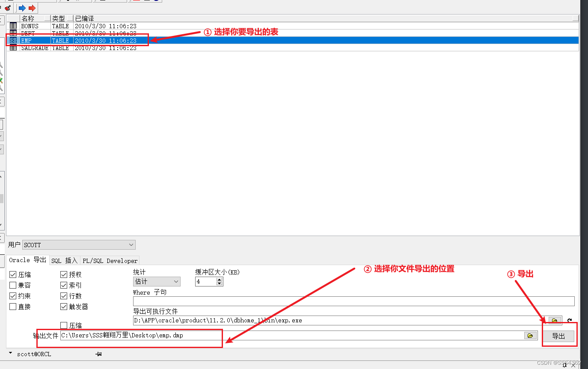This screenshot has width=588, height=369.
Task: Click the Where 子句 input field
Action: tap(354, 301)
